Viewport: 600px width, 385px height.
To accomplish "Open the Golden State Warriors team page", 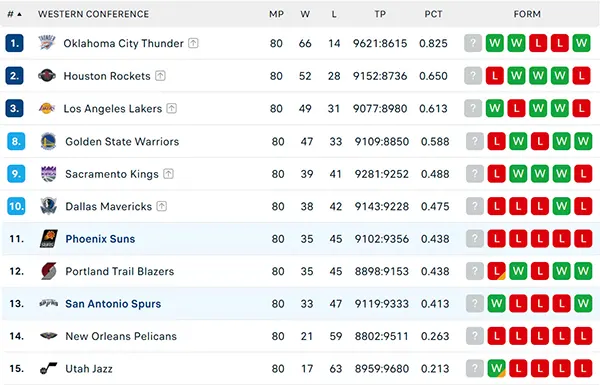I will [x=122, y=142].
